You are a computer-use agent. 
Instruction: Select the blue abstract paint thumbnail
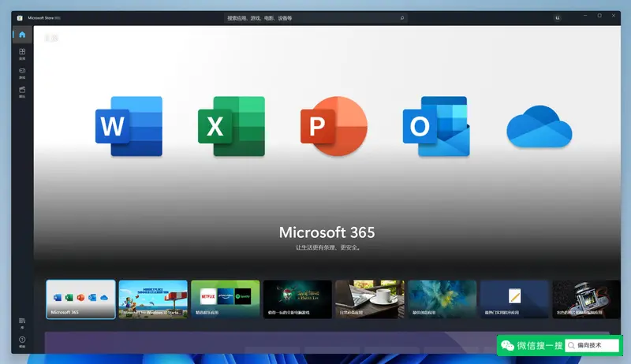442,299
